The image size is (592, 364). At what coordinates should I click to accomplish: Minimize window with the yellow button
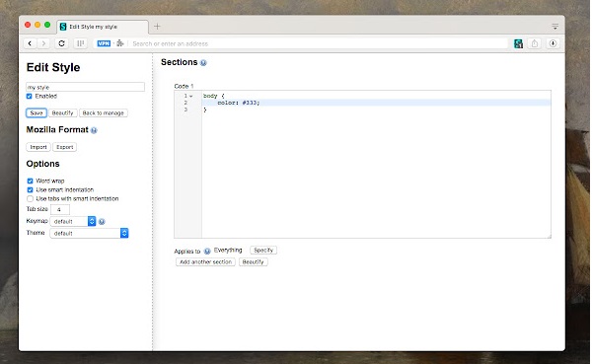pyautogui.click(x=37, y=25)
